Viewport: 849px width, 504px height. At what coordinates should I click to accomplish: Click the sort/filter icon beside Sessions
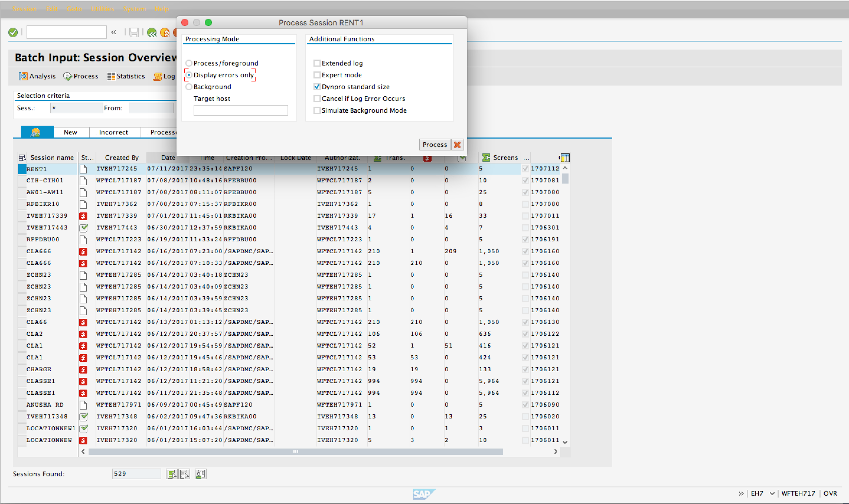pos(22,157)
